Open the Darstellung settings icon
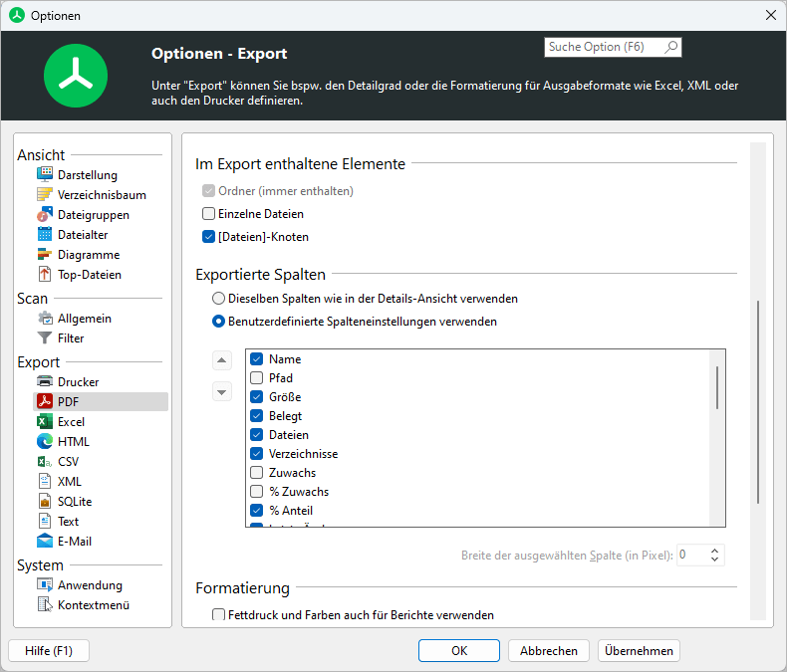The width and height of the screenshot is (787, 672). 45,174
